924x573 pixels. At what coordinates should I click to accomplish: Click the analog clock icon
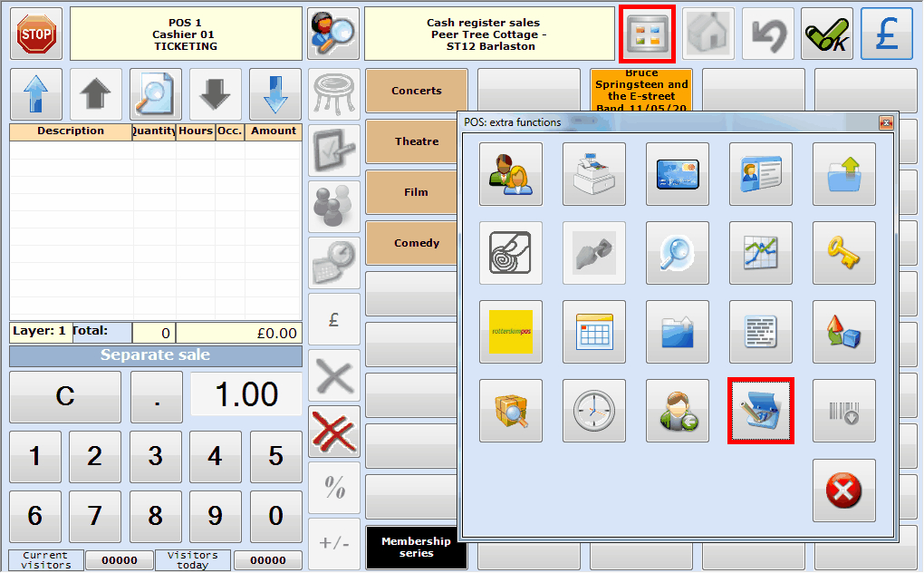[594, 411]
